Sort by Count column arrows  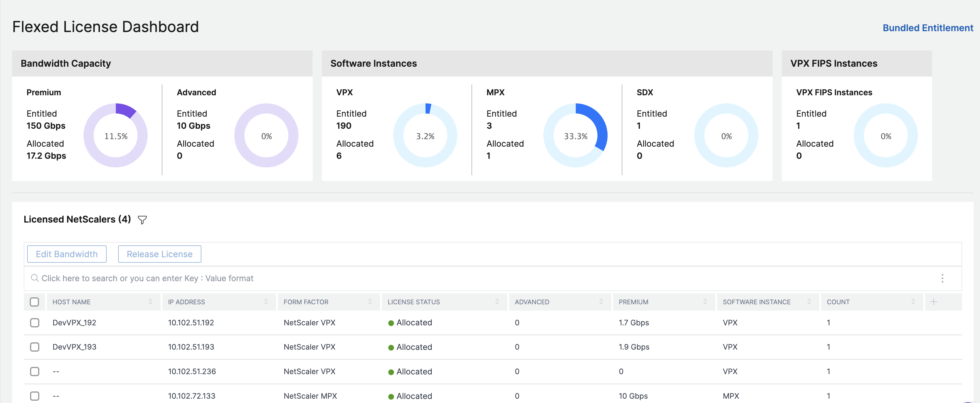coord(913,302)
